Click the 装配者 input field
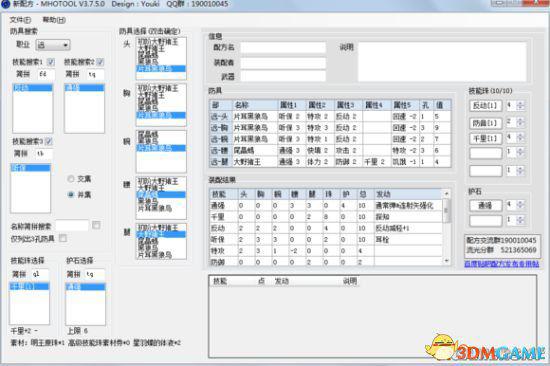 283,62
